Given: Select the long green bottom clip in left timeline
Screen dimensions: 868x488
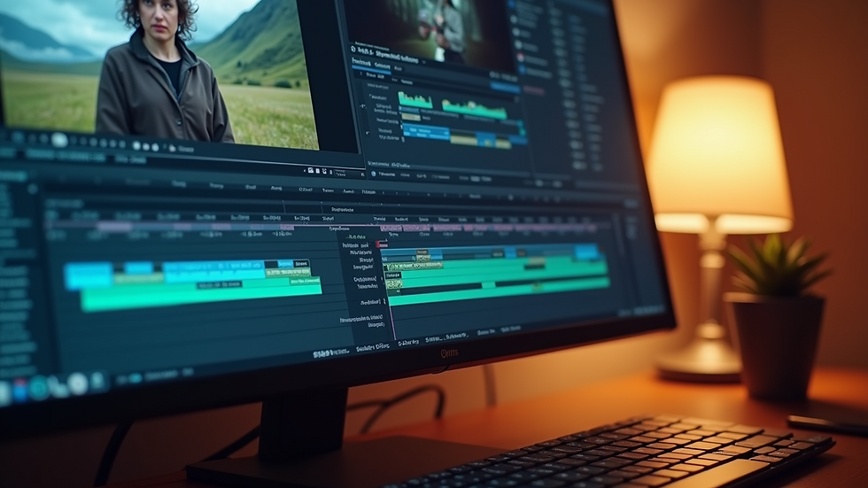Looking at the screenshot, I should pos(202,296).
